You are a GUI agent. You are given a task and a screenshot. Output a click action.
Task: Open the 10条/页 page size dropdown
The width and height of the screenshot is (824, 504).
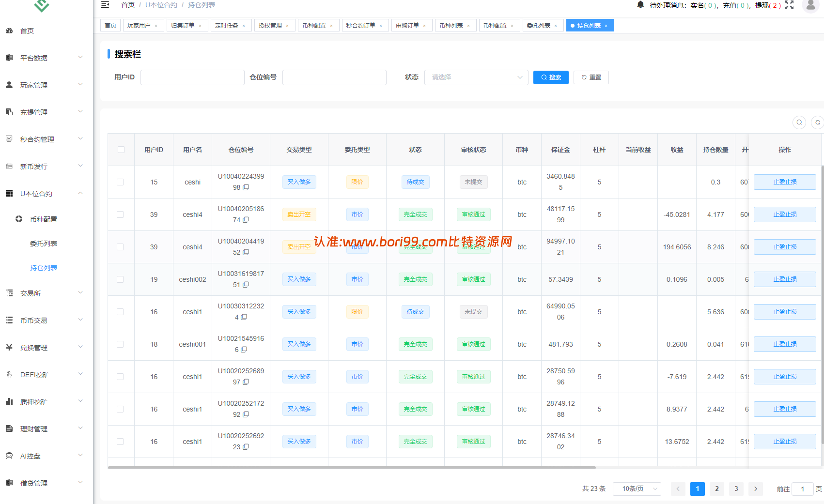[637, 489]
